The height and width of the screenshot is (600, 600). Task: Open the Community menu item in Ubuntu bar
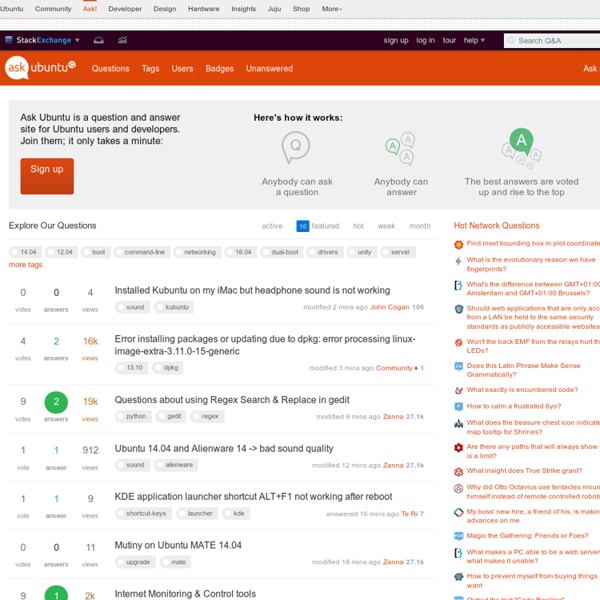click(x=53, y=8)
